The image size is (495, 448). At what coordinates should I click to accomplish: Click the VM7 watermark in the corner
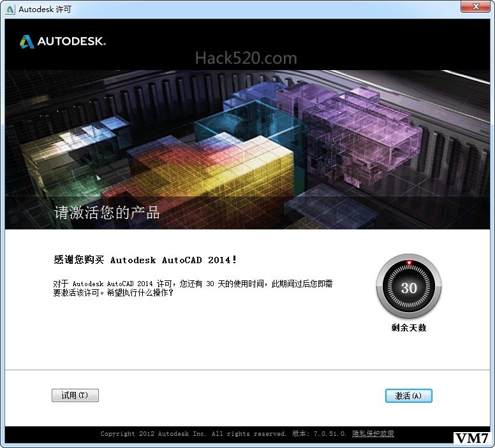point(472,438)
